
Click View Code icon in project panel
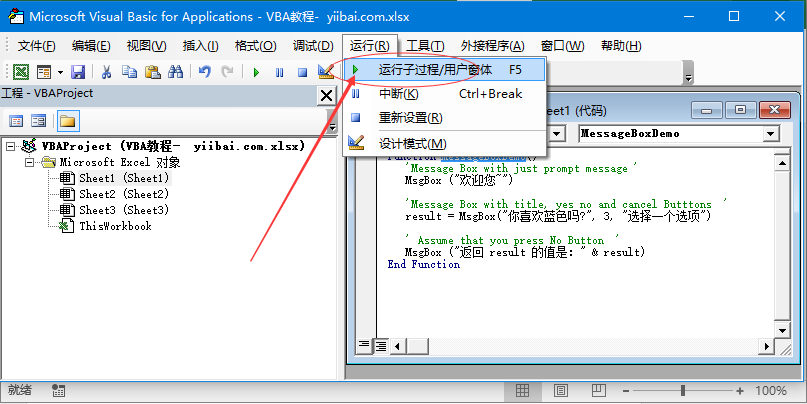[16, 121]
